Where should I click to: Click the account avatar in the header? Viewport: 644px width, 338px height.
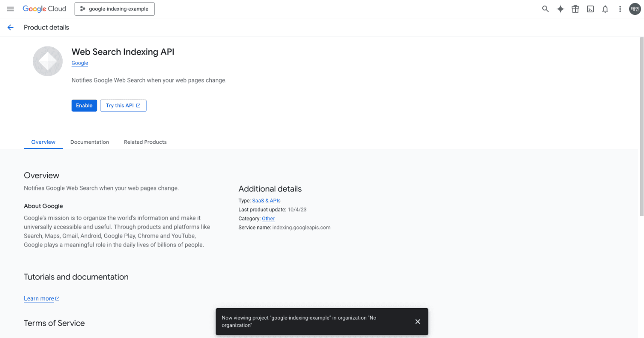click(635, 9)
